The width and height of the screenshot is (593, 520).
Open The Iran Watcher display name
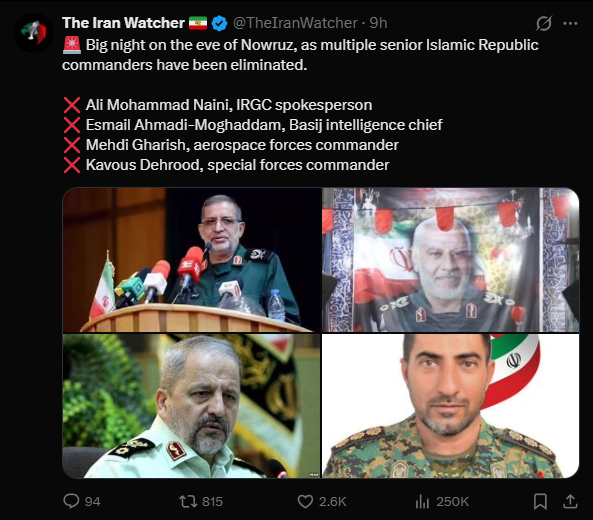123,23
